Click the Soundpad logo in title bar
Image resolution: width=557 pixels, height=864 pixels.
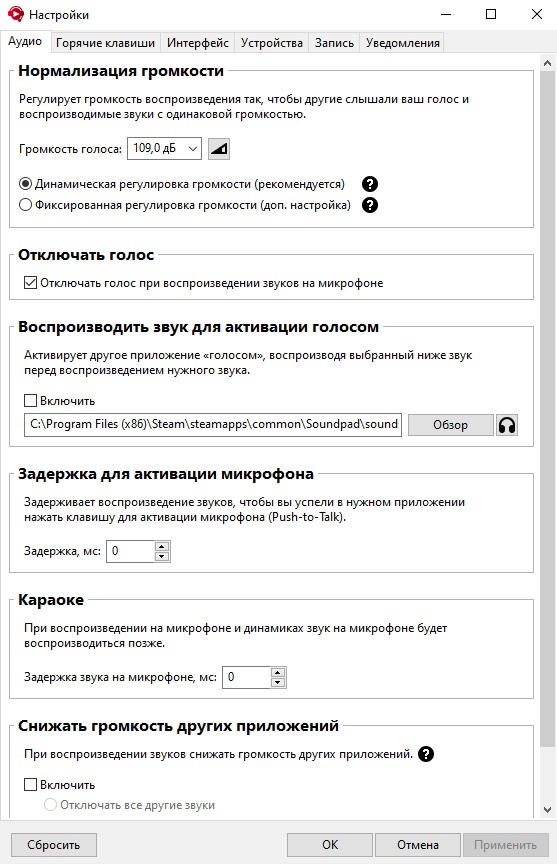(x=15, y=14)
